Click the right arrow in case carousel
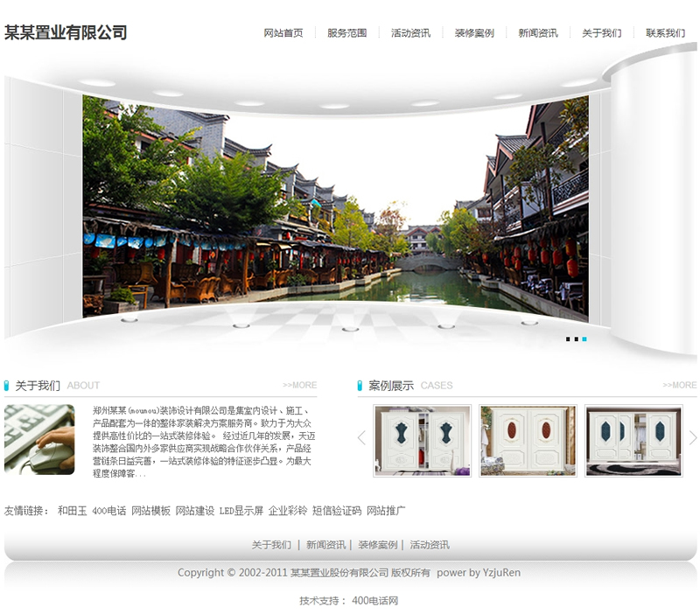This screenshot has height=614, width=700. click(x=692, y=438)
